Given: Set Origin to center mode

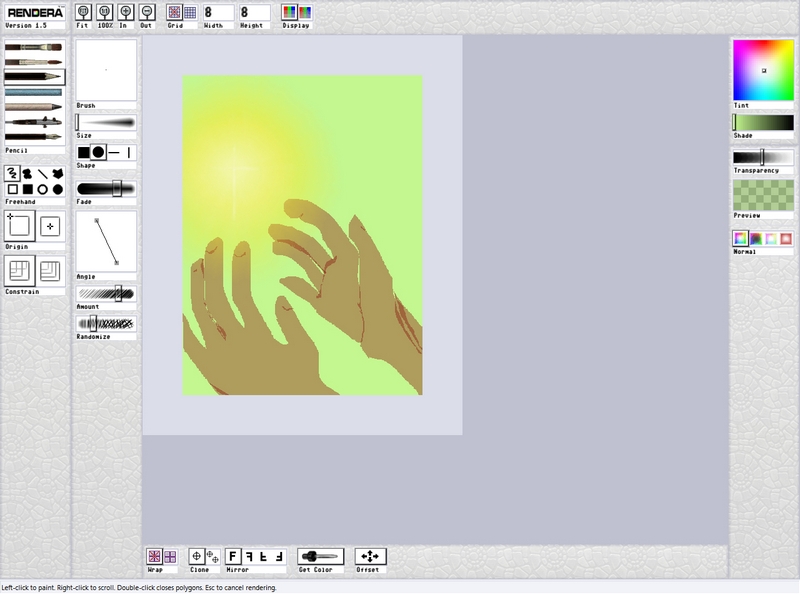Looking at the screenshot, I should (x=50, y=226).
